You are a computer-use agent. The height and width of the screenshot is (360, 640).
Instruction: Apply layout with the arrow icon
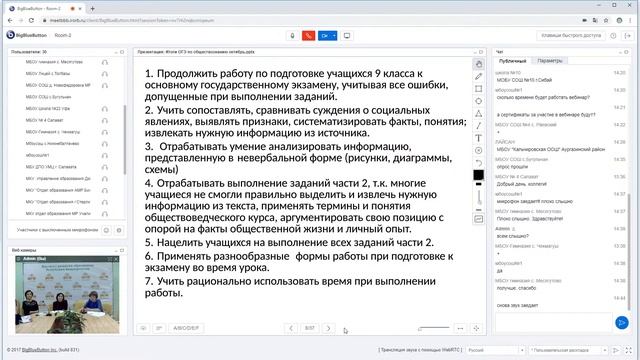[616, 350]
